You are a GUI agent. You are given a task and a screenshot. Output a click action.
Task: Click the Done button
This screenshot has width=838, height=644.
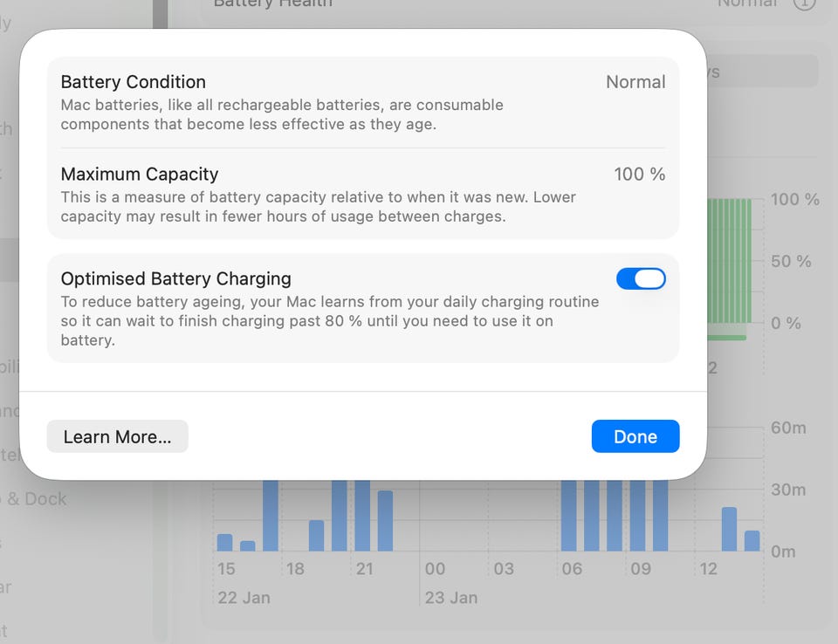point(635,436)
